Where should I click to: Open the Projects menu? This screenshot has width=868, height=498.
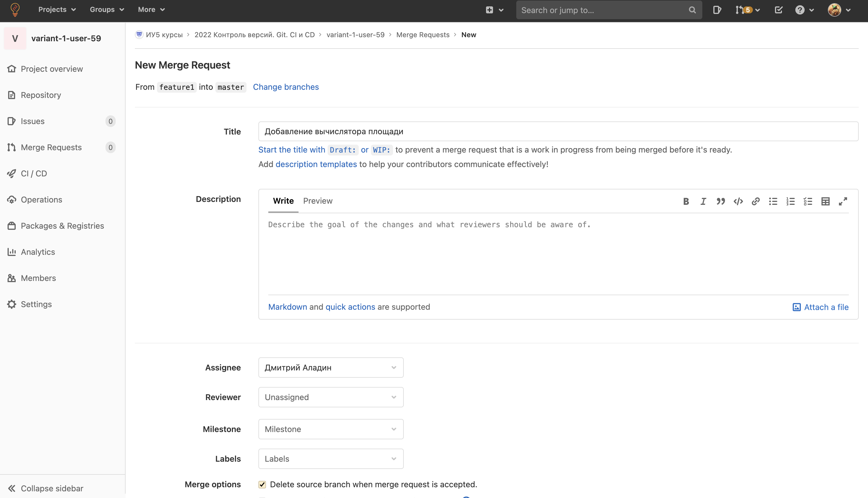point(57,10)
